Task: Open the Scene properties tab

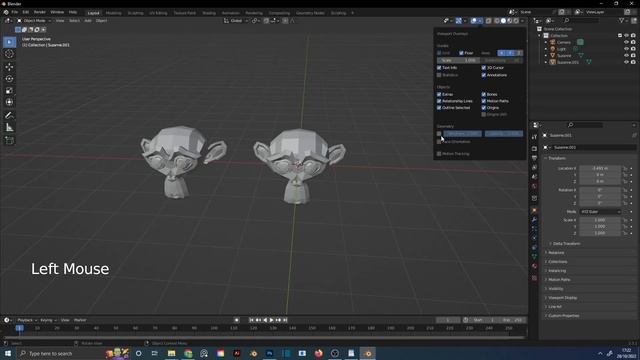Action: pos(534,177)
